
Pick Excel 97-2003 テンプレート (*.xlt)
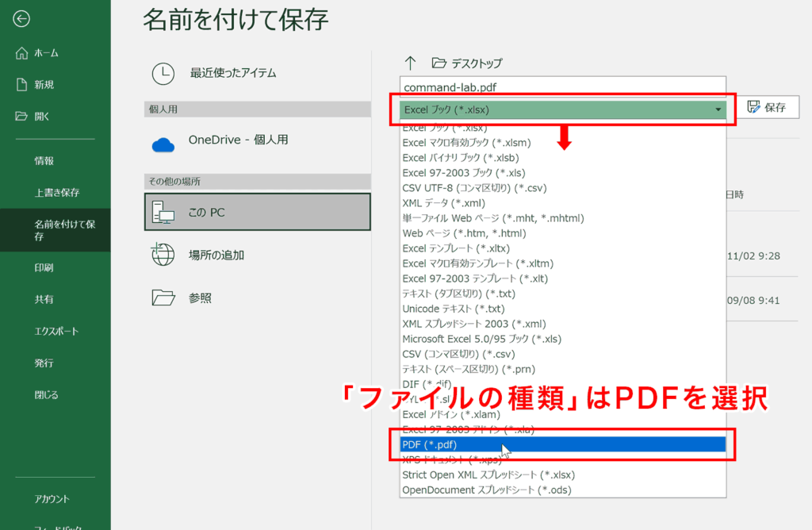pyautogui.click(x=563, y=278)
